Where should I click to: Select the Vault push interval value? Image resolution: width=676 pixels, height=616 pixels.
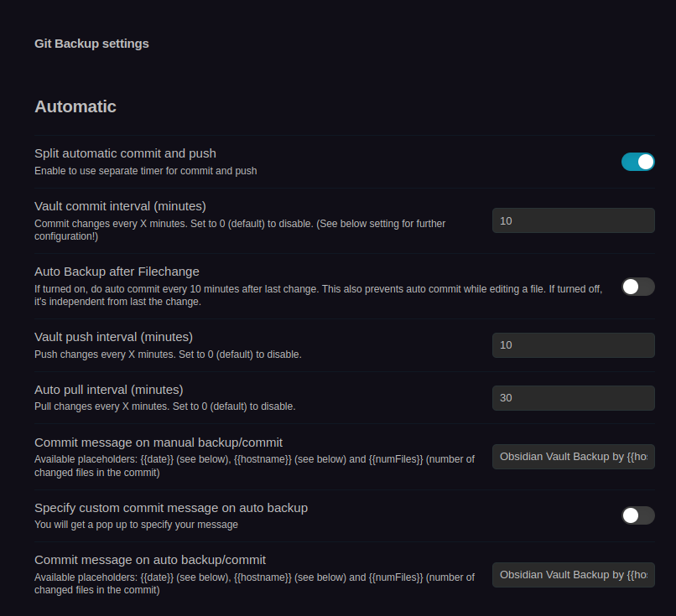(x=573, y=344)
